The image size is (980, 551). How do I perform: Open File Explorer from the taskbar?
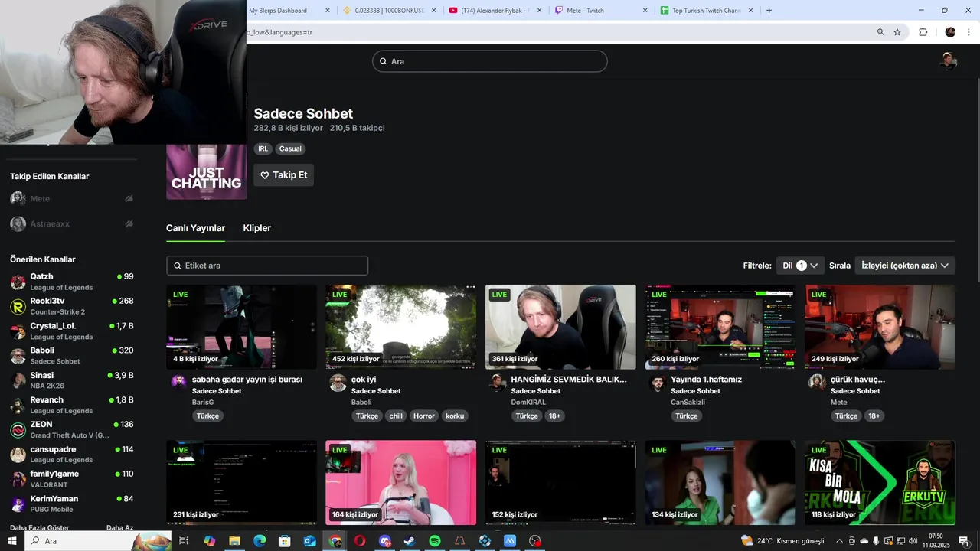234,541
